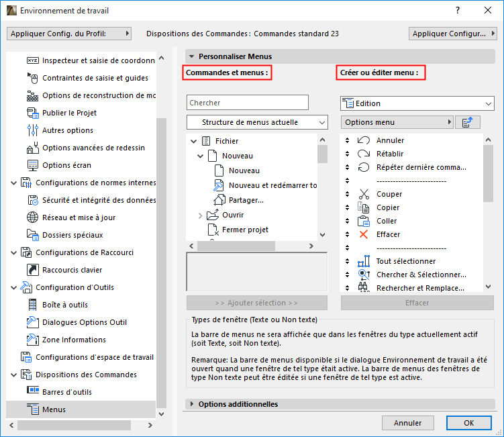This screenshot has height=437, width=504.
Task: Click the Rétablir redo arrow icon
Action: pos(364,154)
